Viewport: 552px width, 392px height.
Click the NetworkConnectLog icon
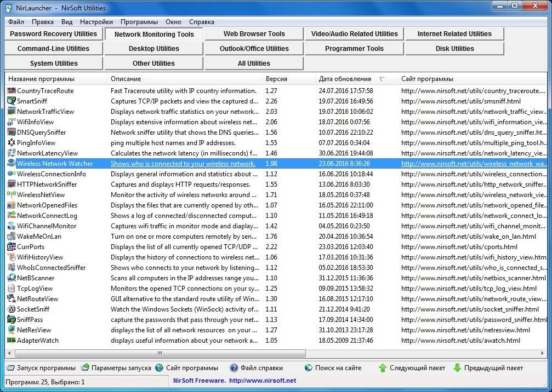(12, 216)
